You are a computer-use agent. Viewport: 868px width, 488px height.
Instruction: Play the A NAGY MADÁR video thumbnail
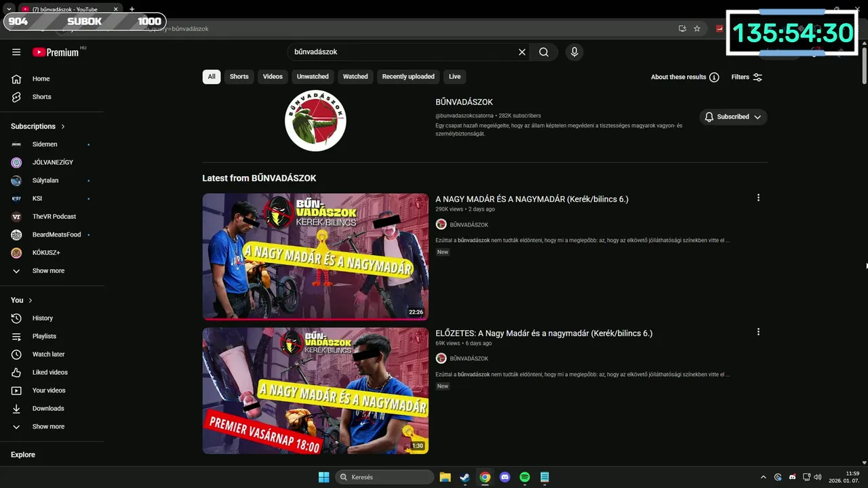click(315, 257)
